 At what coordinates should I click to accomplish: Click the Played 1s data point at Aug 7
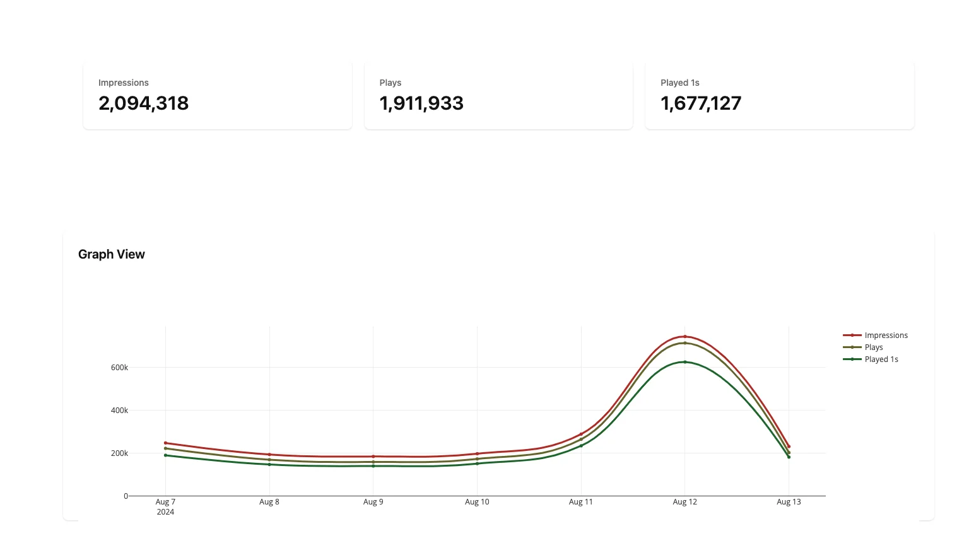click(x=166, y=455)
